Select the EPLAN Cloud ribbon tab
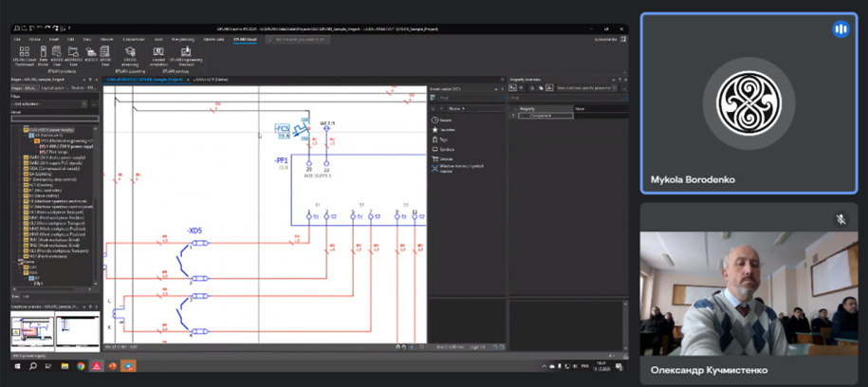Screen dimensions: 868x387 246,39
